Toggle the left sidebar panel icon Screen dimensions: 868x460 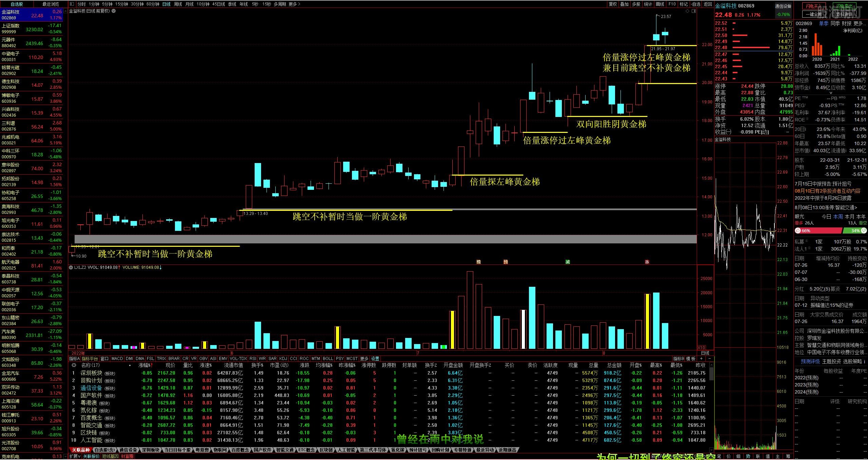(72, 4)
